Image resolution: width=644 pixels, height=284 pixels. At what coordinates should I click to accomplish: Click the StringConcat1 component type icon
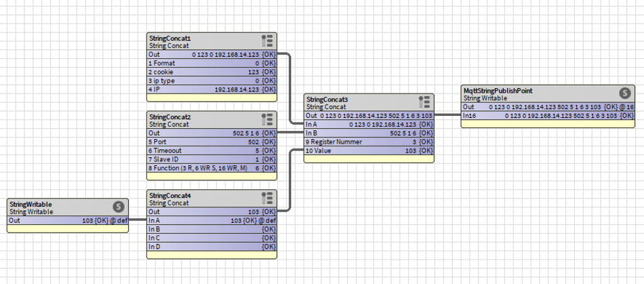(267, 41)
